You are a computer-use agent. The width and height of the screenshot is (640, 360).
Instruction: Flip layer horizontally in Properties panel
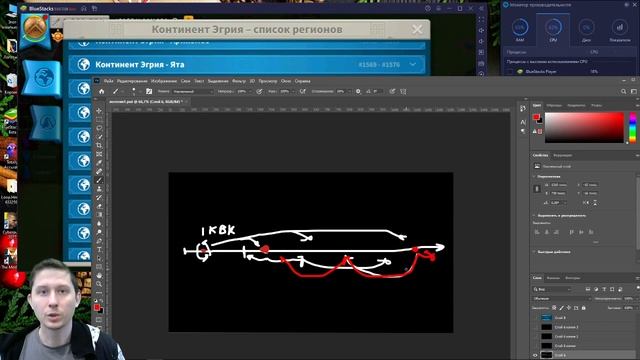[586, 202]
